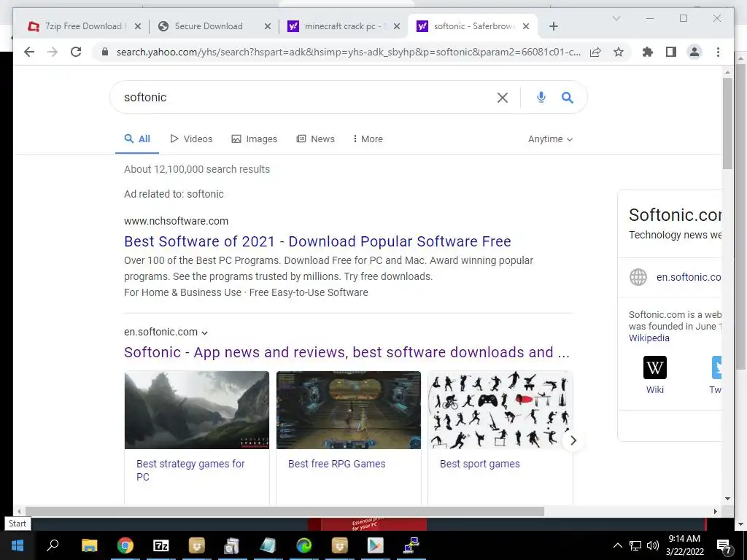Close the minecraft crack pc tab
Screen dimensions: 747x560
click(x=396, y=26)
